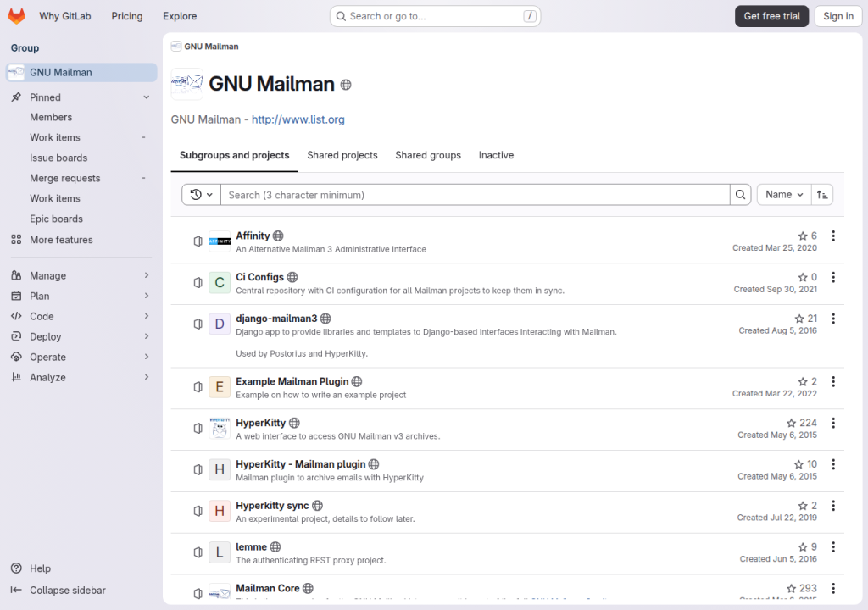The image size is (868, 610).
Task: Open actions menu for Affinity project
Action: [833, 236]
